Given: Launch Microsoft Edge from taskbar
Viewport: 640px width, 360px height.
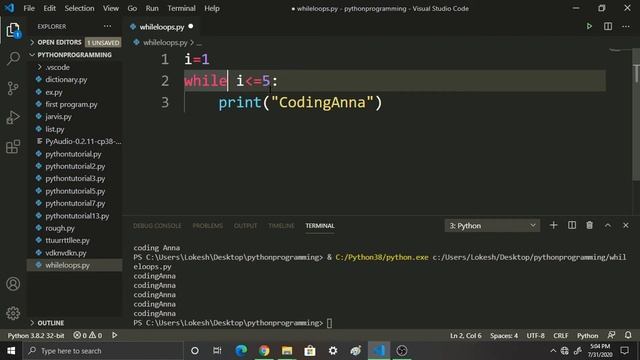Looking at the screenshot, I should coord(241,351).
